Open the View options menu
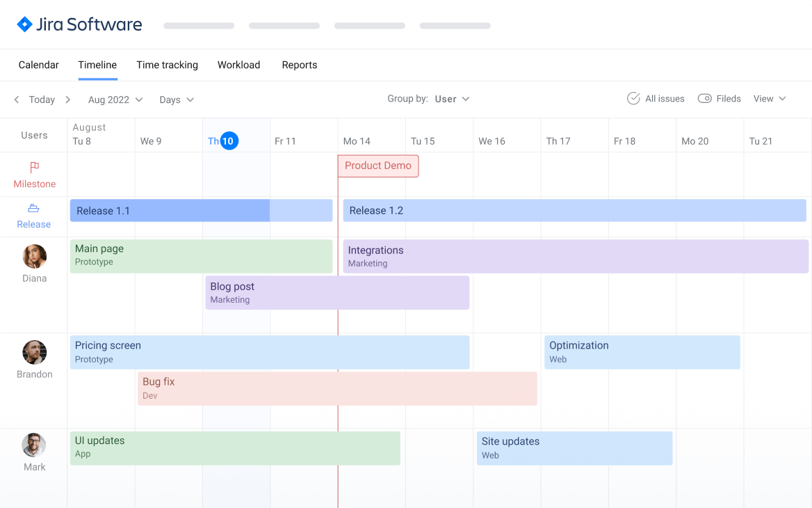This screenshot has width=812, height=508. (x=768, y=98)
